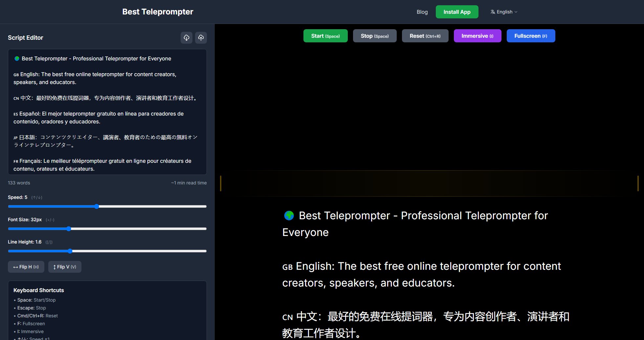The height and width of the screenshot is (340, 644).
Task: Click the 'Speed: 5' label
Action: (x=18, y=197)
